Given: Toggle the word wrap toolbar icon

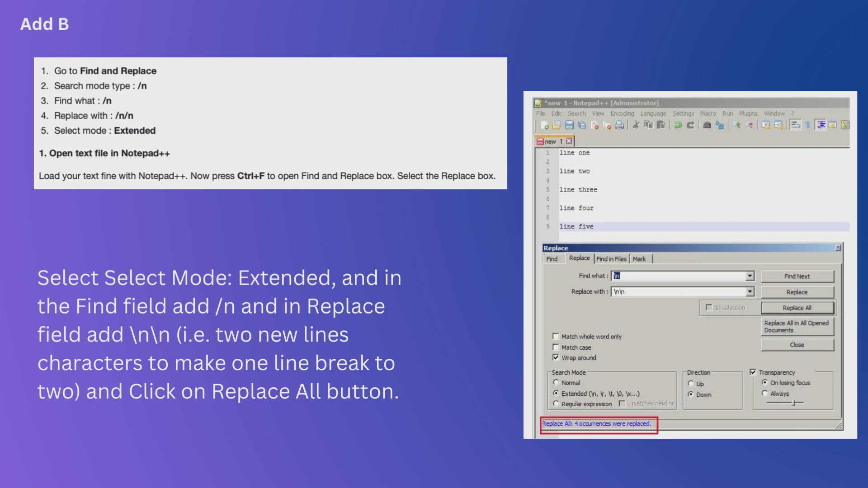Looking at the screenshot, I should pyautogui.click(x=795, y=125).
